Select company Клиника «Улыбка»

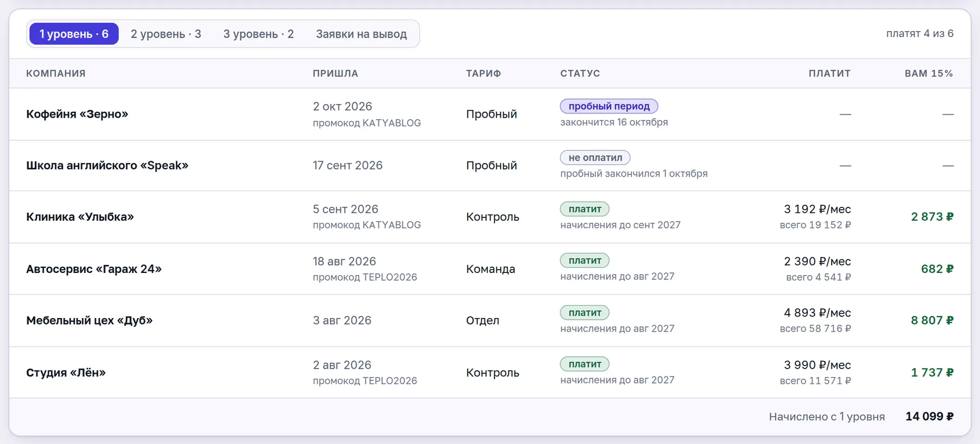point(80,217)
